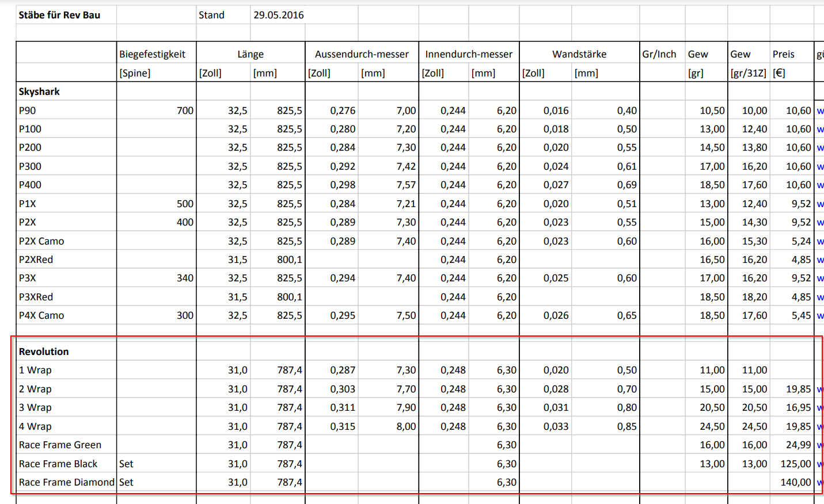824x504 pixels.
Task: Open the web link in the 2 Wrap row
Action: (x=820, y=390)
